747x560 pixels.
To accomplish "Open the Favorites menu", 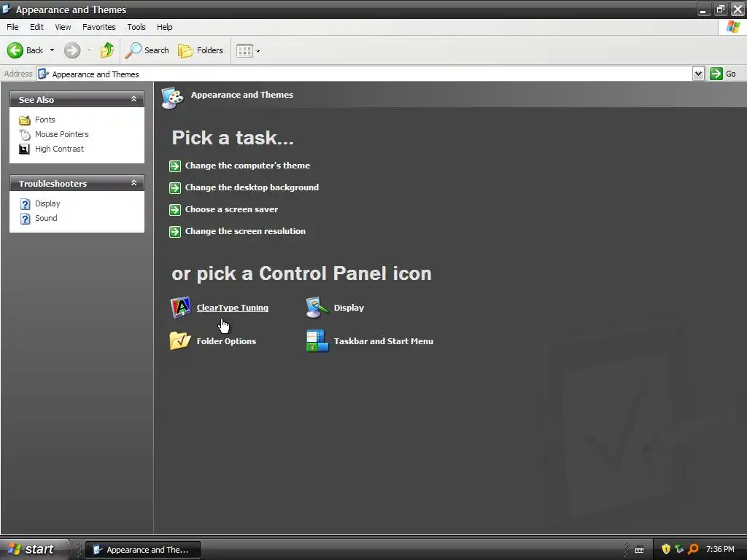I will pyautogui.click(x=99, y=27).
